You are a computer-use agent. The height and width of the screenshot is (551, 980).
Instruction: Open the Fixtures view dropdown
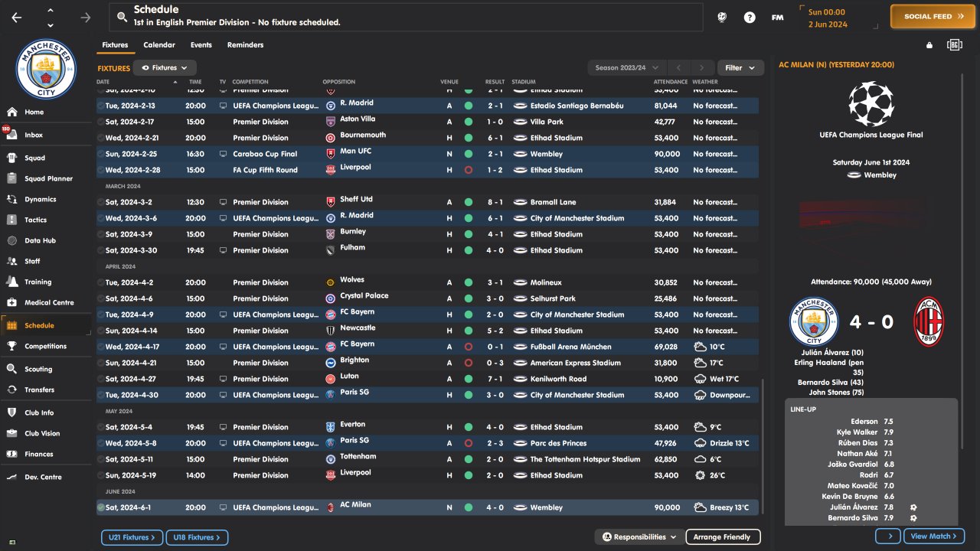(165, 68)
